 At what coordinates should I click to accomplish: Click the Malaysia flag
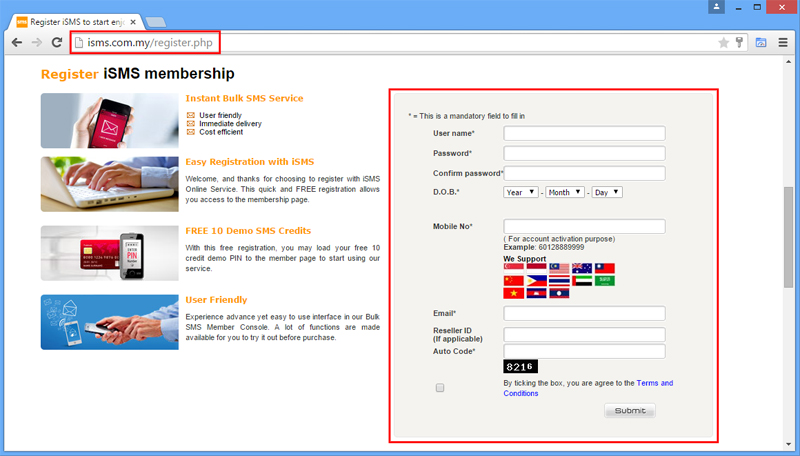tap(559, 268)
